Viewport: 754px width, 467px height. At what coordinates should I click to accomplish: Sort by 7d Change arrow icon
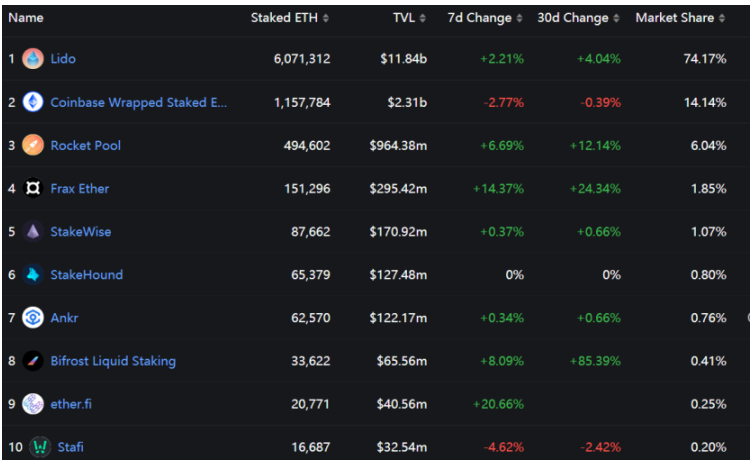519,18
